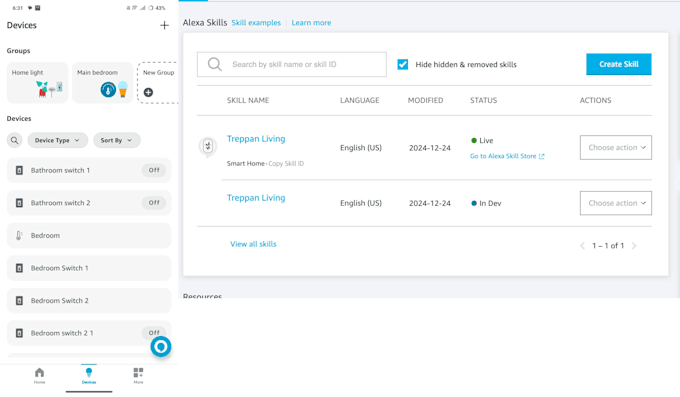
Task: Click the LANGUAGE column header
Action: coord(360,100)
